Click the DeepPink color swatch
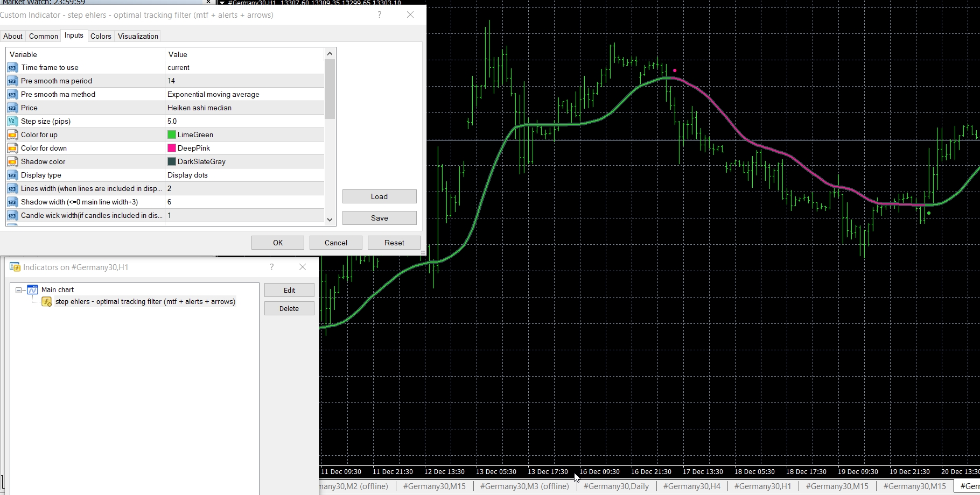This screenshot has width=980, height=495. (x=172, y=148)
